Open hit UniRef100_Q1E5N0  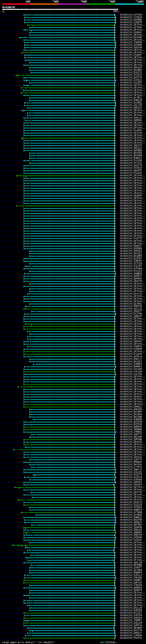coord(131,20)
